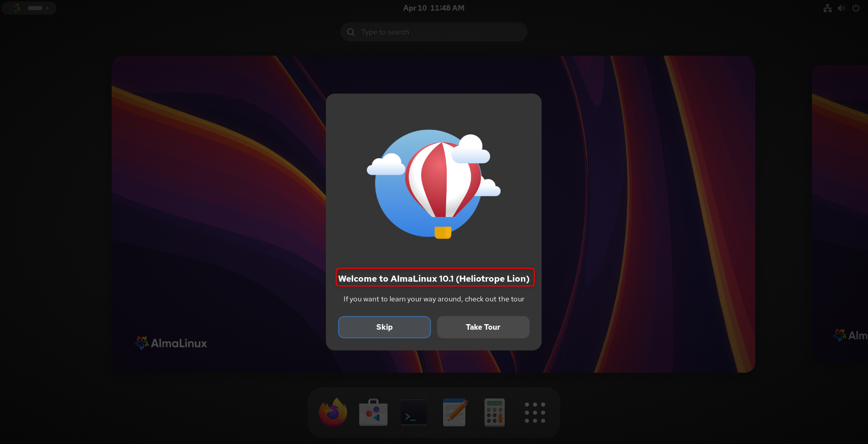Click the magnifier icon in the search bar
Viewport: 868px width, 444px height.
coord(351,32)
